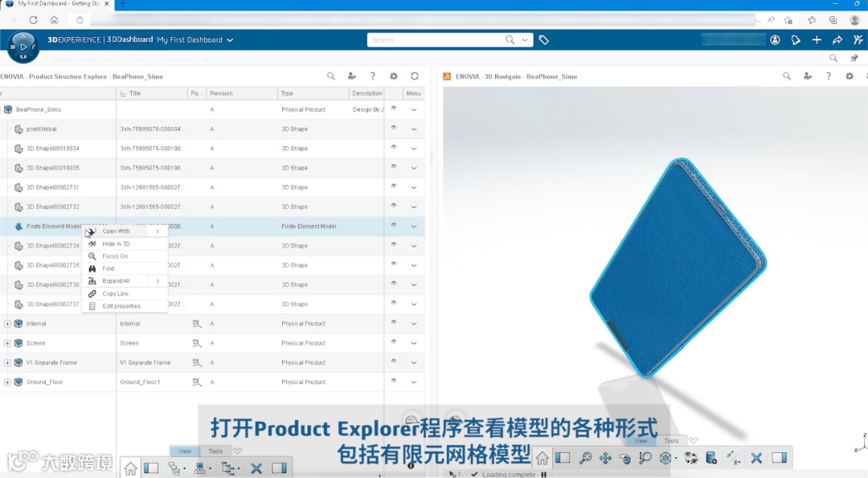Expand the Ground_Floor tree node

7,382
